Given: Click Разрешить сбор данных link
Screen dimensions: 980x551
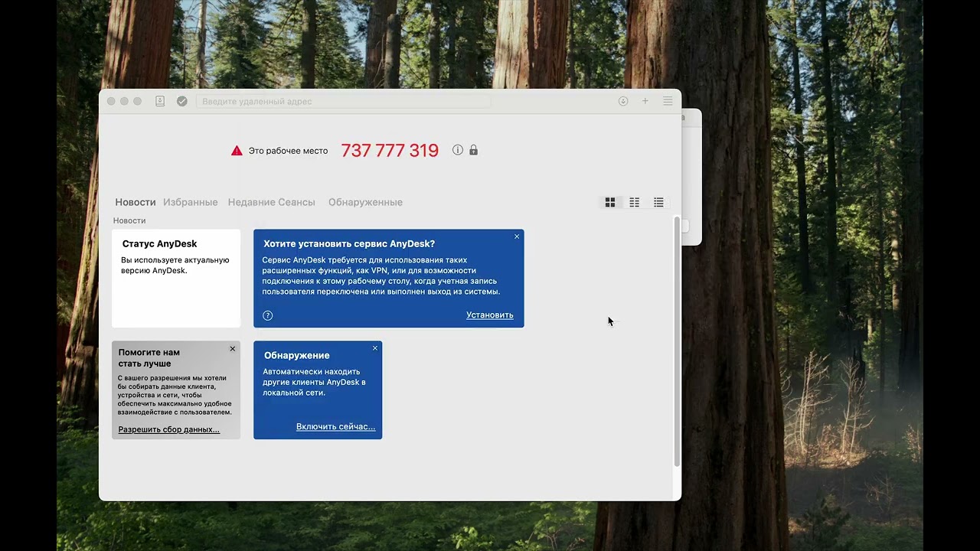Looking at the screenshot, I should [169, 429].
